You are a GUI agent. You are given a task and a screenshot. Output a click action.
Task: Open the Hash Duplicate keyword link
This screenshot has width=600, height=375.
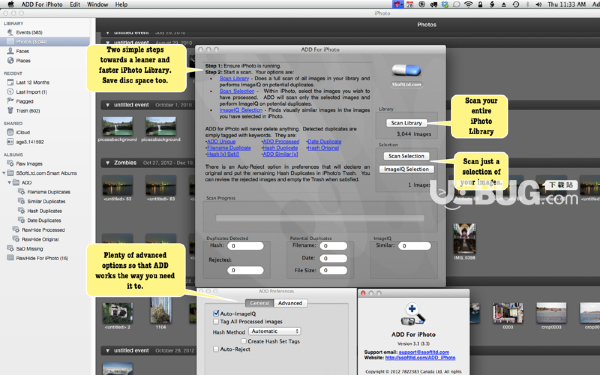280,148
